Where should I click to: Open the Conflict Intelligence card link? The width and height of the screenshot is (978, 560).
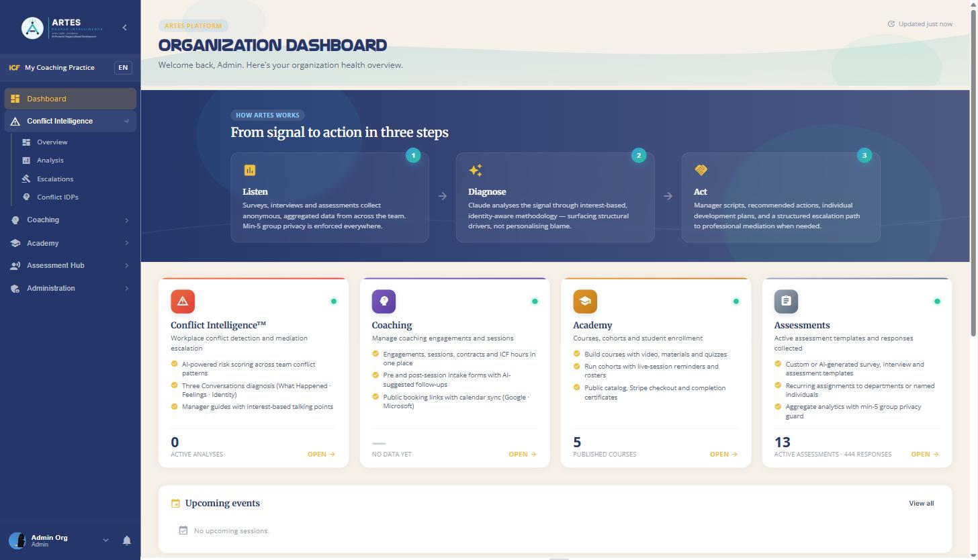[x=321, y=455]
